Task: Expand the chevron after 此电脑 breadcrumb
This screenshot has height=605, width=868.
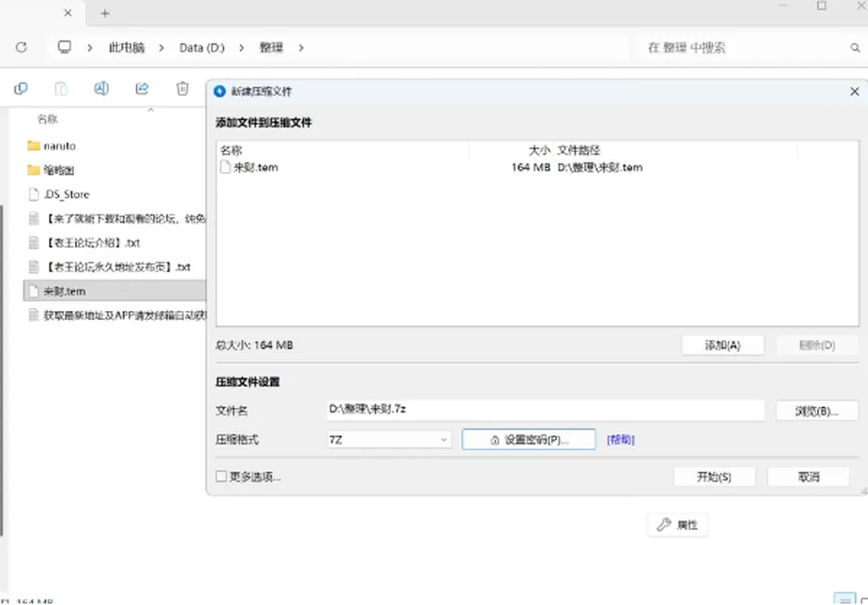Action: (x=161, y=48)
